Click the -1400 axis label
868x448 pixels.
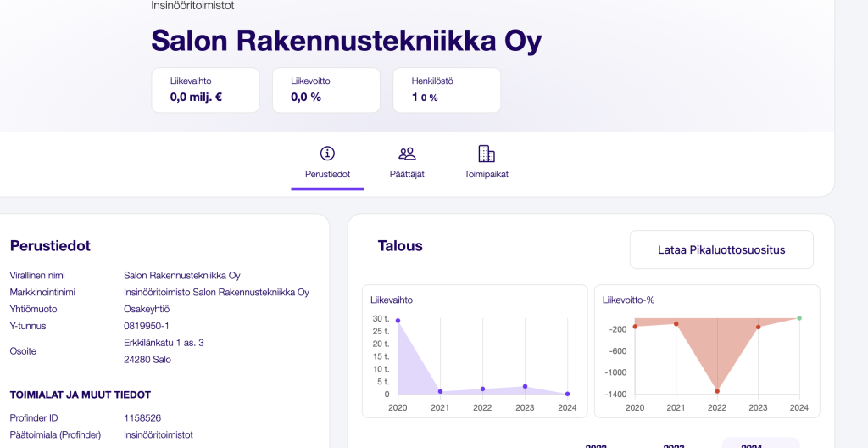tap(615, 395)
